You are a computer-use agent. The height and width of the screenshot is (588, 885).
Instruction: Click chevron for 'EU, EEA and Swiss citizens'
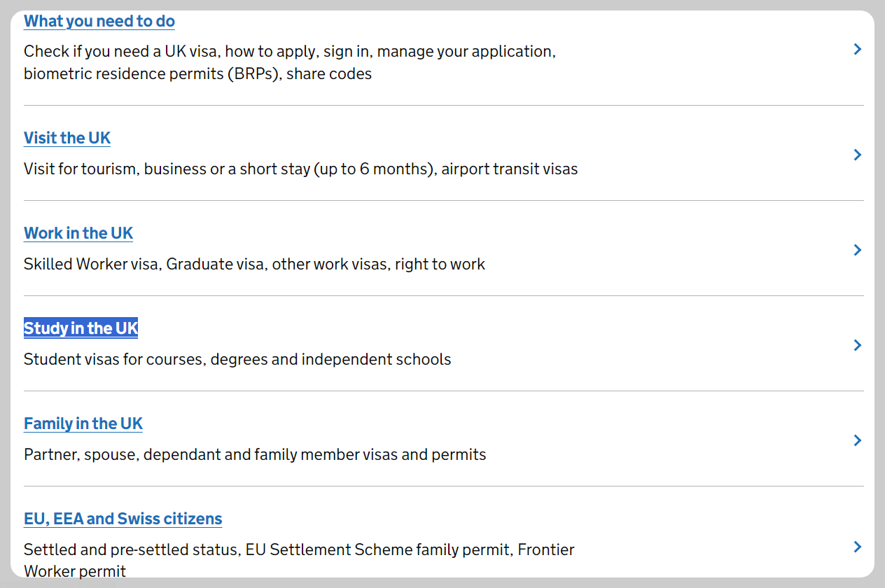pos(857,547)
